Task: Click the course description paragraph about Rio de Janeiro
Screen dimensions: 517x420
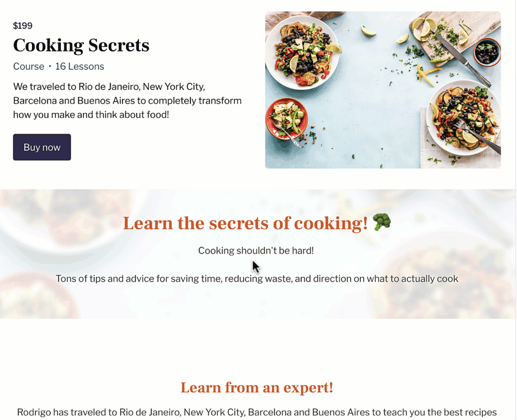Action: pos(127,101)
